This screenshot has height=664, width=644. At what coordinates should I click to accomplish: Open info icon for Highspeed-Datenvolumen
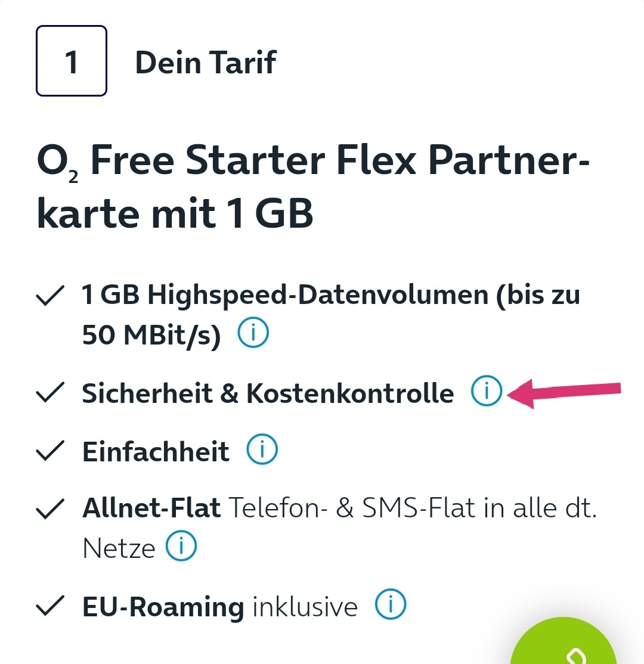[x=253, y=333]
